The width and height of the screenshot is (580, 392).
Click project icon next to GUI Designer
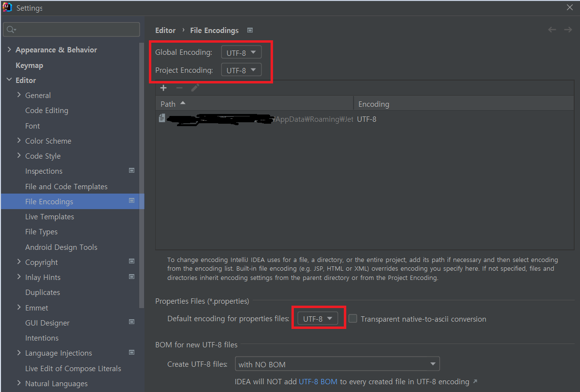click(x=131, y=322)
